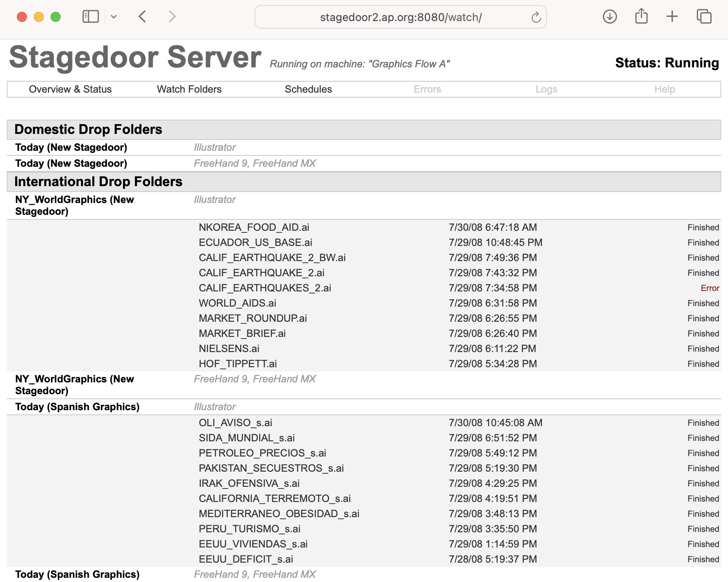Click the 7/29/08 6:51:52 PM timestamp
This screenshot has width=728, height=582.
click(x=493, y=438)
